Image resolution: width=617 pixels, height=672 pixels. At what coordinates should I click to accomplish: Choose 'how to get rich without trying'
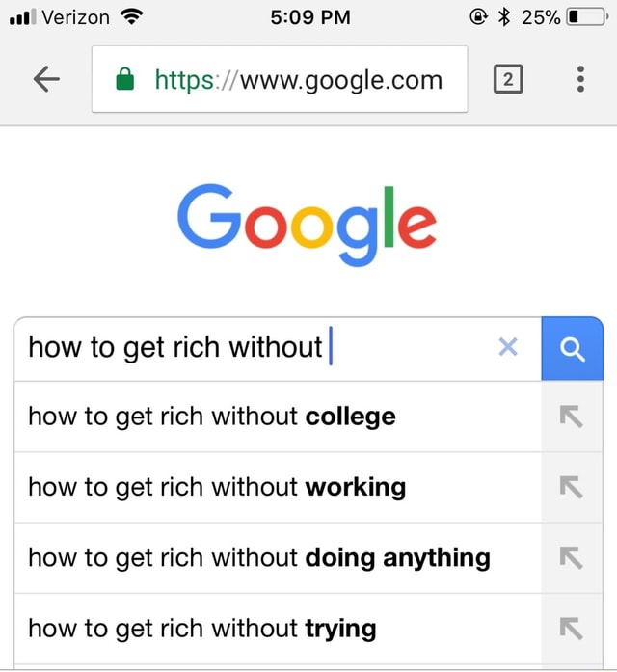tap(202, 630)
